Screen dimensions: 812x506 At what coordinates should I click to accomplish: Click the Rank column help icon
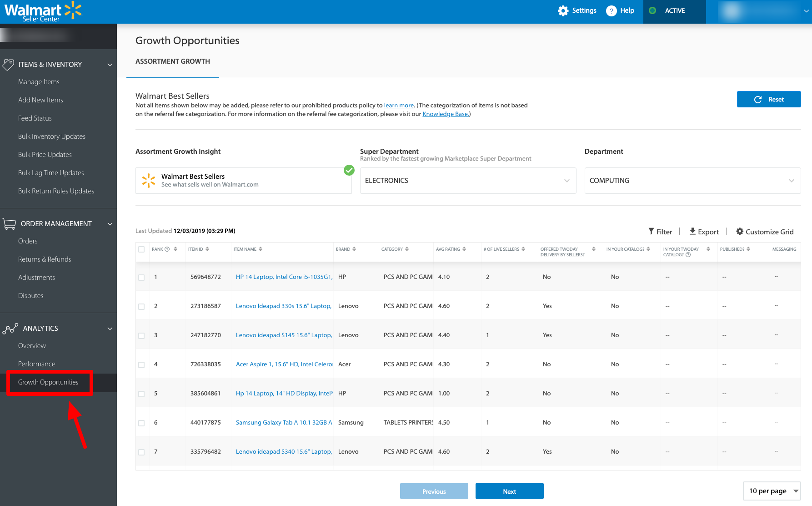[167, 249]
